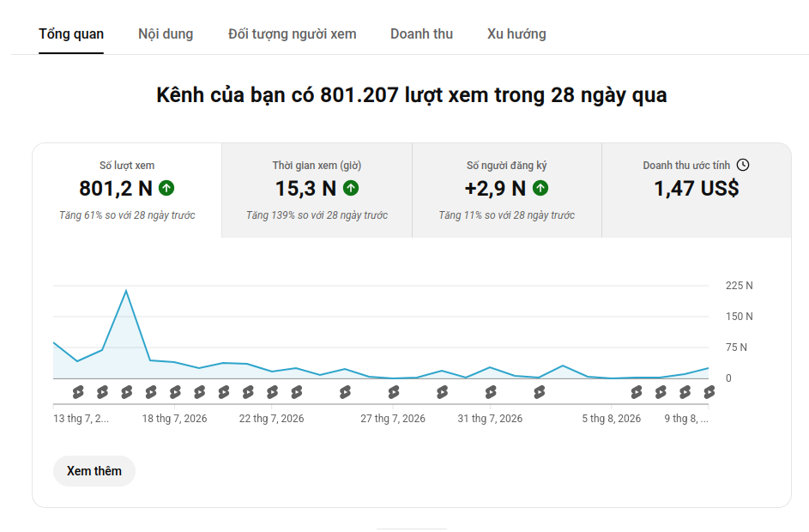The width and height of the screenshot is (809, 532).
Task: Go to the Doanh thu tab
Action: click(x=421, y=34)
